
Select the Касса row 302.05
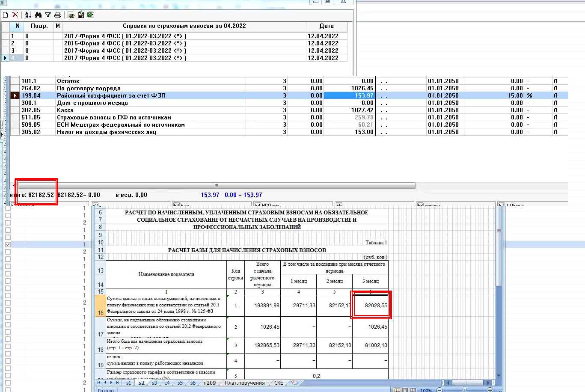click(289, 110)
